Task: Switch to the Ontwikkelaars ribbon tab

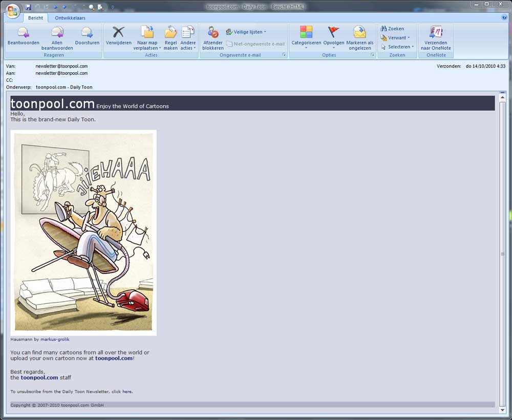Action: point(70,17)
